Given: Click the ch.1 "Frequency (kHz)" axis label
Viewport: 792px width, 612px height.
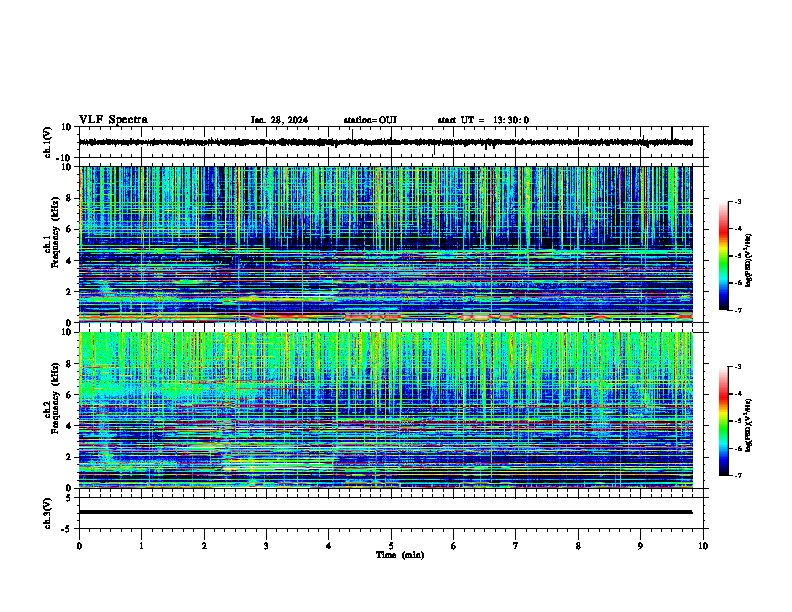Looking at the screenshot, I should tap(55, 233).
